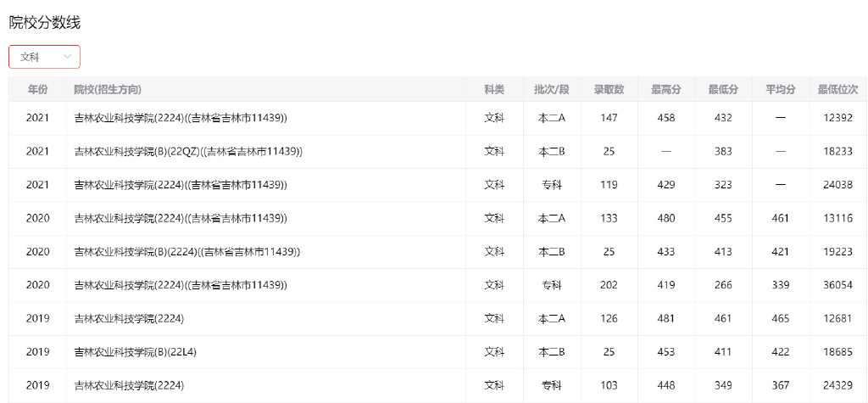Click the 院校(招生方向) column header
868x403 pixels.
point(108,89)
